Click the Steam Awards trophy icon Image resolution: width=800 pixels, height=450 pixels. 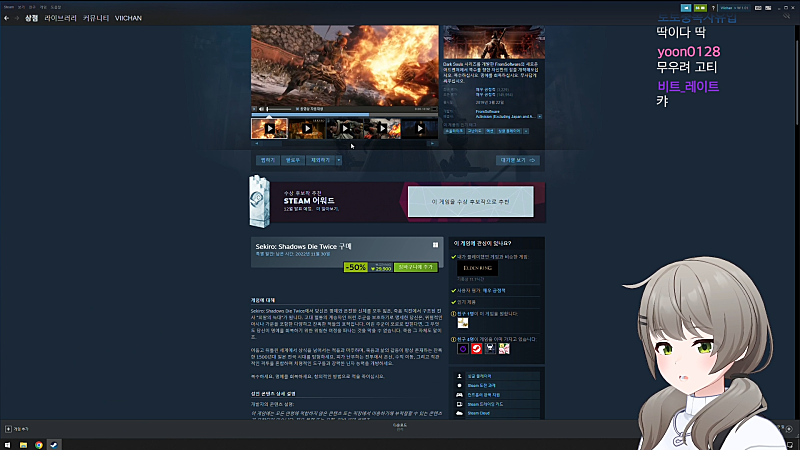click(259, 202)
